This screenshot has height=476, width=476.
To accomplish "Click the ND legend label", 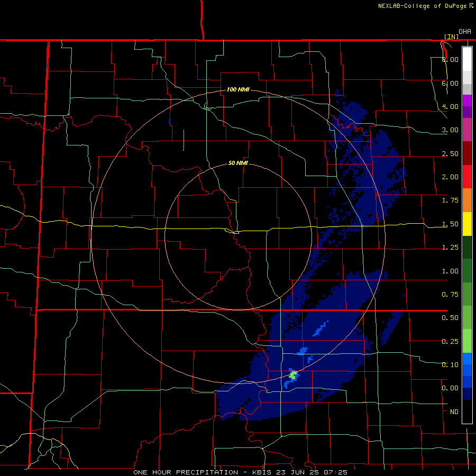I will [x=454, y=412].
